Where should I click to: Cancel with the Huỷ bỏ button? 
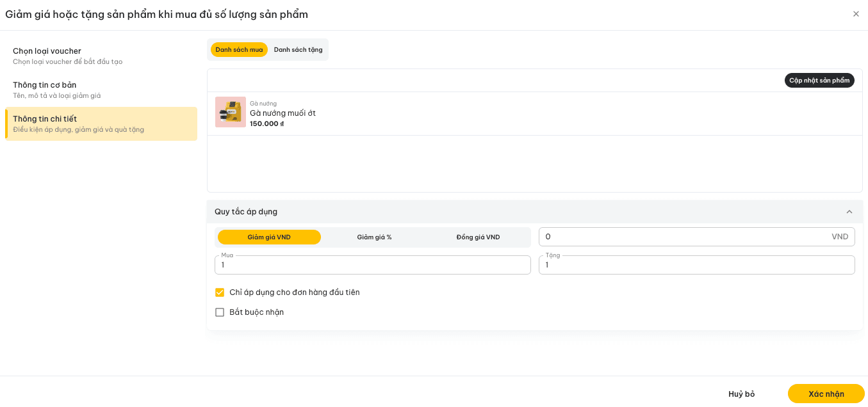pos(742,394)
